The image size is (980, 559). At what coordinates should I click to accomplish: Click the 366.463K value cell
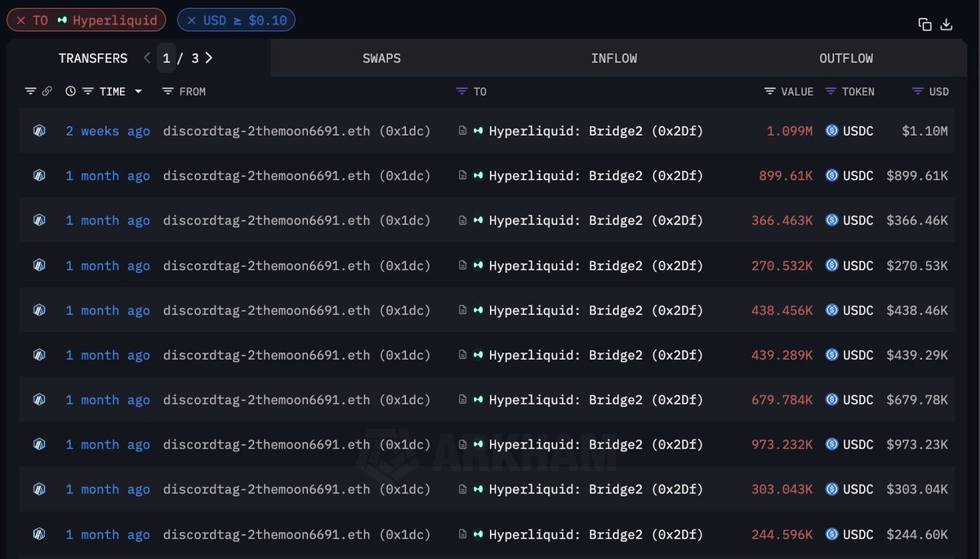[x=782, y=220]
